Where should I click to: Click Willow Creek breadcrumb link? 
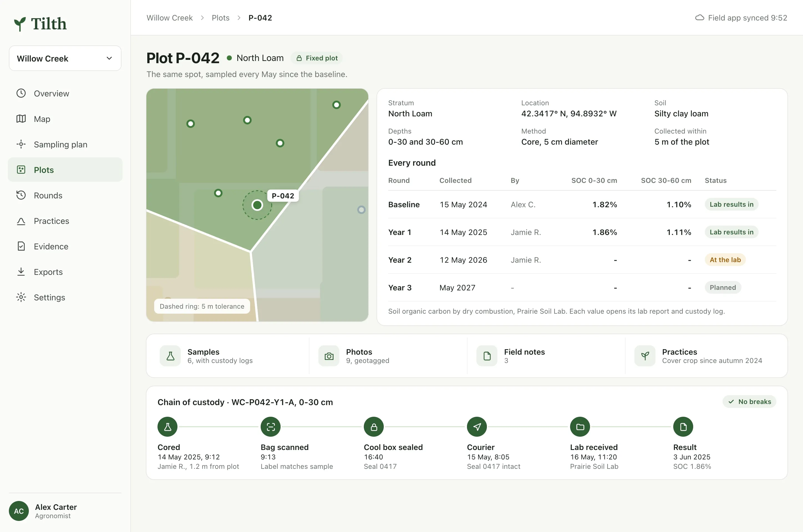169,18
